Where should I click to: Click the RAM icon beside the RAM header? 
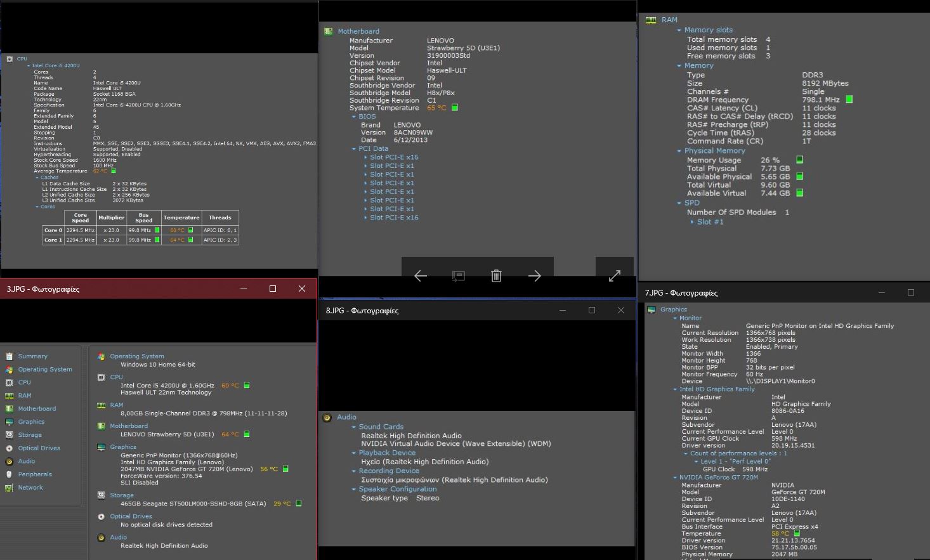[x=651, y=20]
